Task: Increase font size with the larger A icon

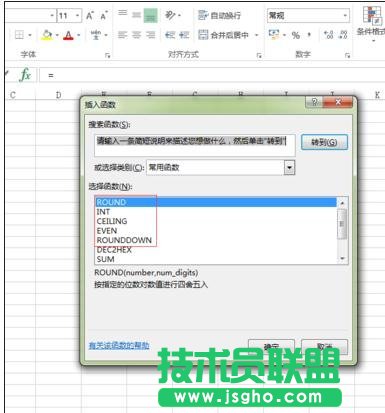Action: pyautogui.click(x=89, y=16)
